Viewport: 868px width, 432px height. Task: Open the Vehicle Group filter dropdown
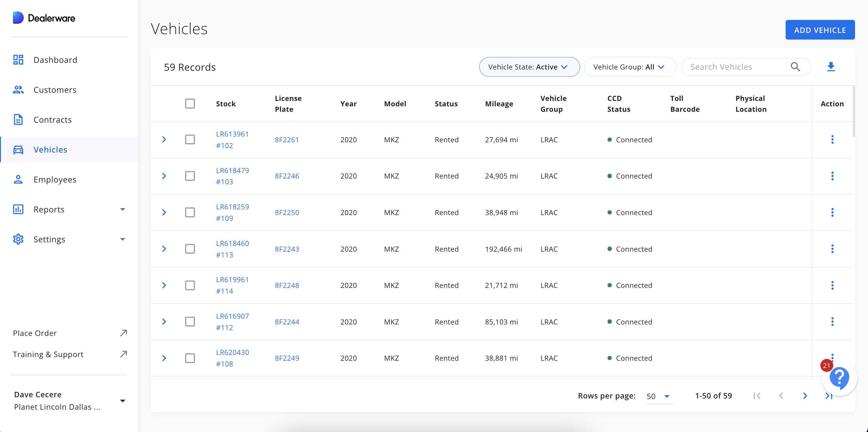630,67
